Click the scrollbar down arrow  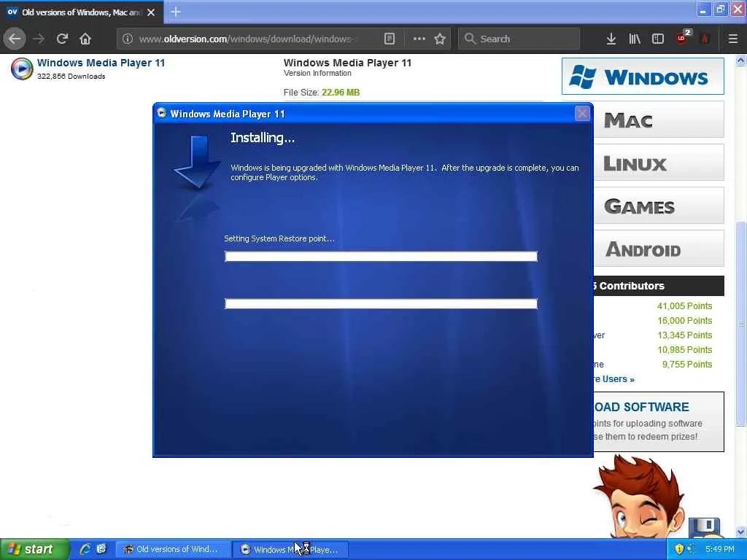(741, 532)
